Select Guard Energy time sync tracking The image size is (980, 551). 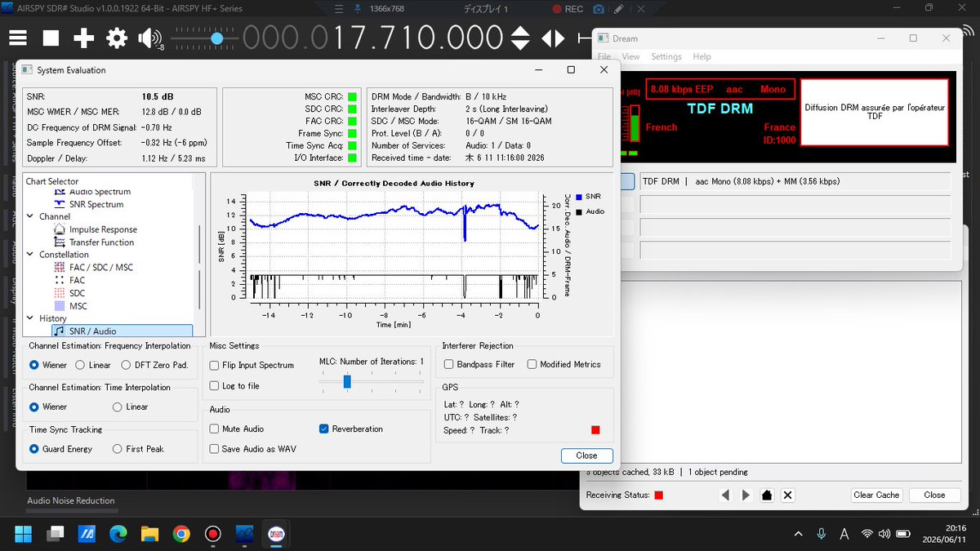tap(61, 449)
